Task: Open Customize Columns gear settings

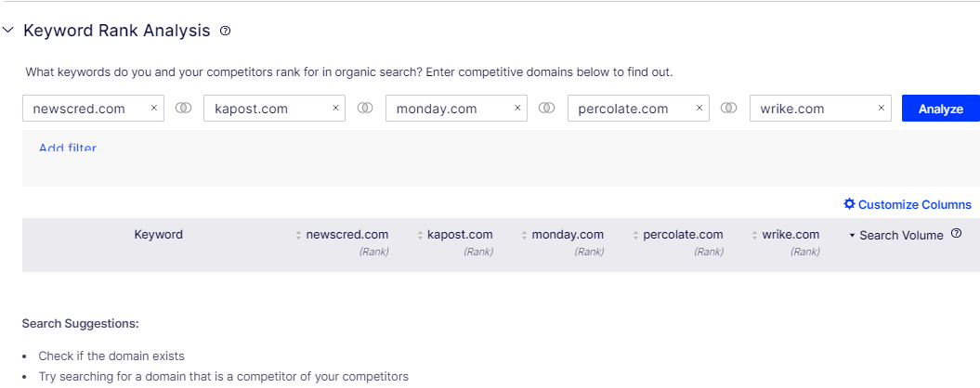Action: click(x=908, y=204)
